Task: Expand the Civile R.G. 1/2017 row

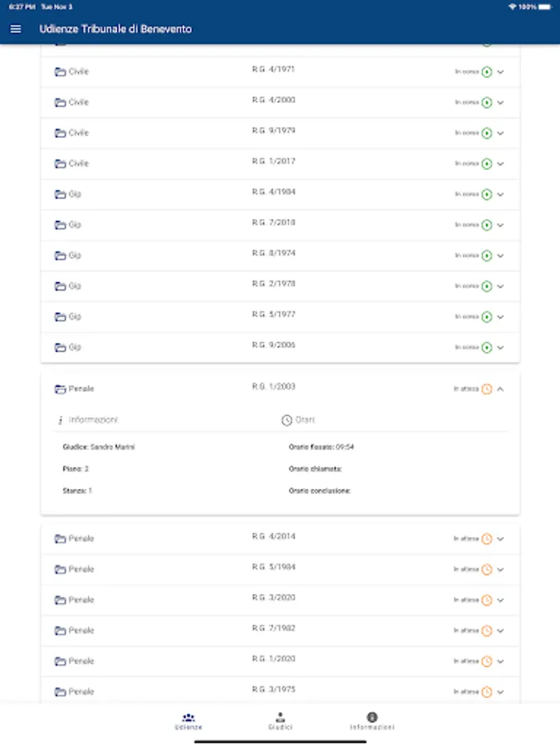Action: click(x=500, y=164)
